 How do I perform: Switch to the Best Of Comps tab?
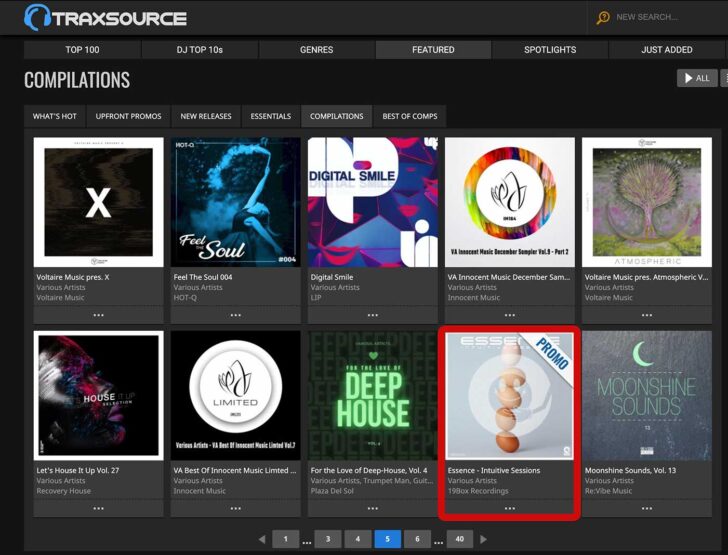[x=410, y=116]
